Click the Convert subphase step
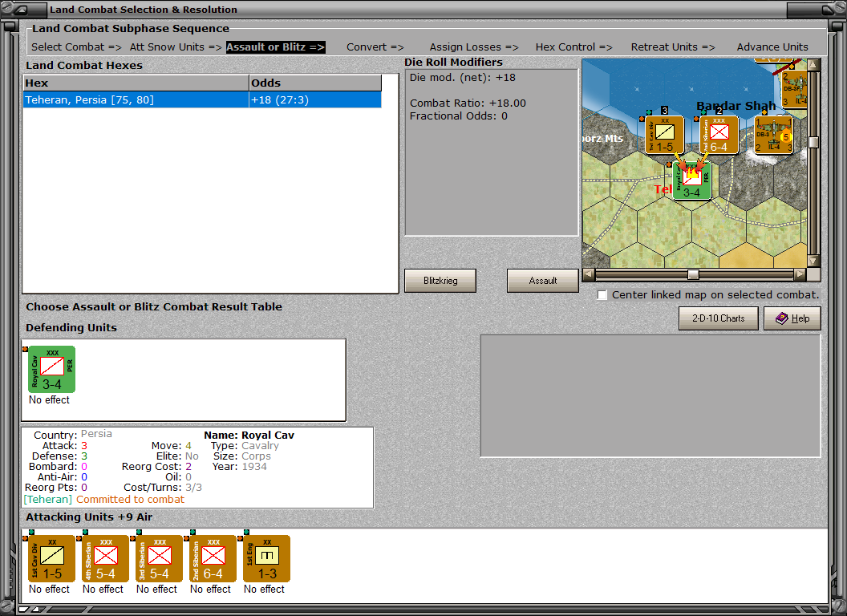This screenshot has height=616, width=847. [x=375, y=47]
